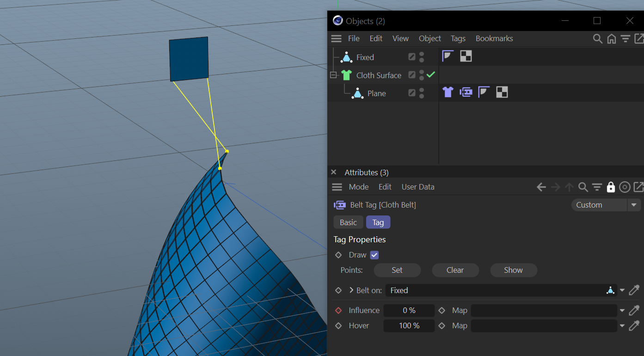Toggle Plane object's layer swatch
644x356 pixels.
[x=412, y=93]
